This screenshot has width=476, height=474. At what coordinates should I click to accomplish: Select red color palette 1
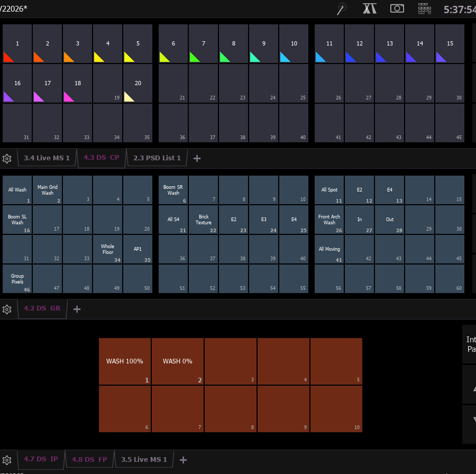tap(17, 44)
